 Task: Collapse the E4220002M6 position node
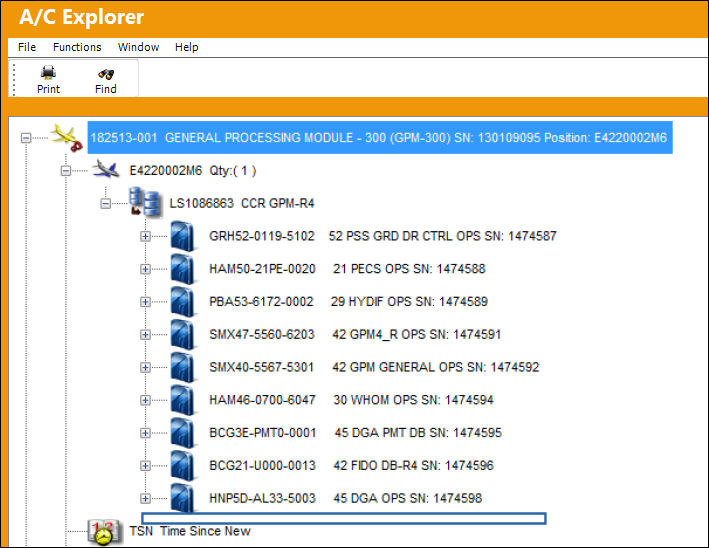(66, 170)
